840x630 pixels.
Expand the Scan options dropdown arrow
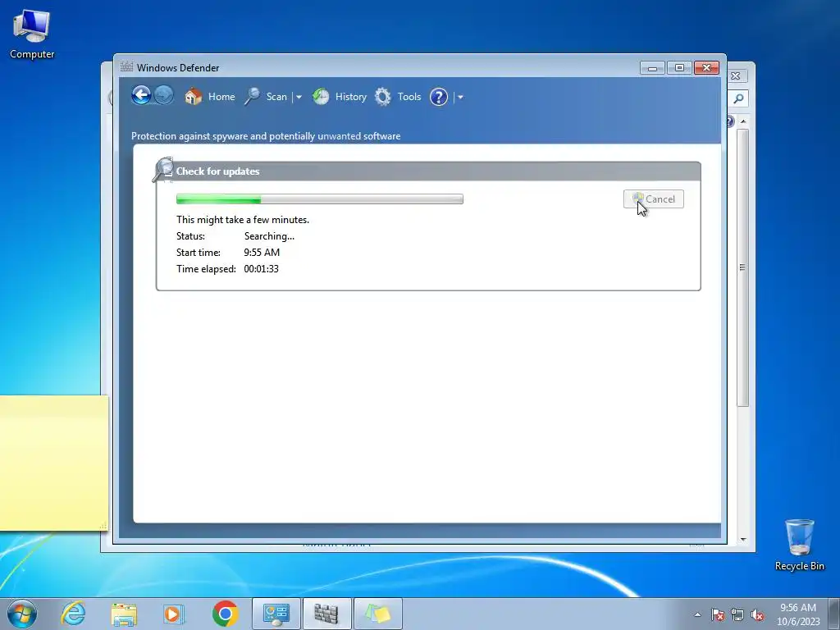(x=299, y=97)
